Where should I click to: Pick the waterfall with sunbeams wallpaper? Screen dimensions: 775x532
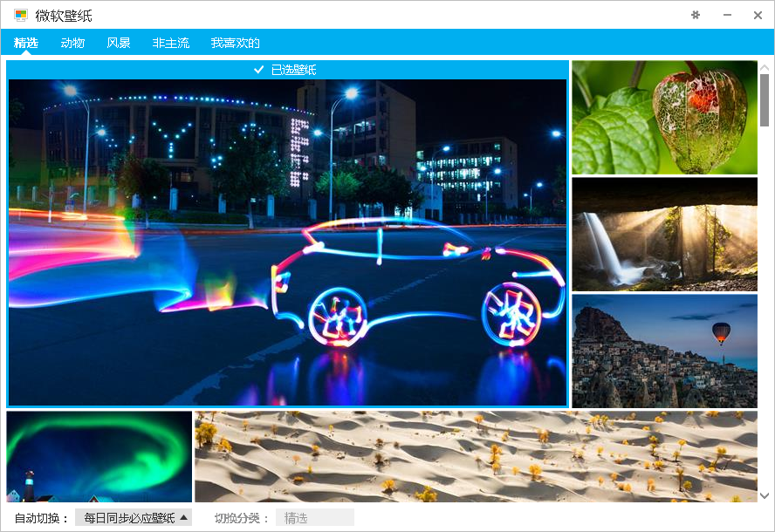pos(664,234)
